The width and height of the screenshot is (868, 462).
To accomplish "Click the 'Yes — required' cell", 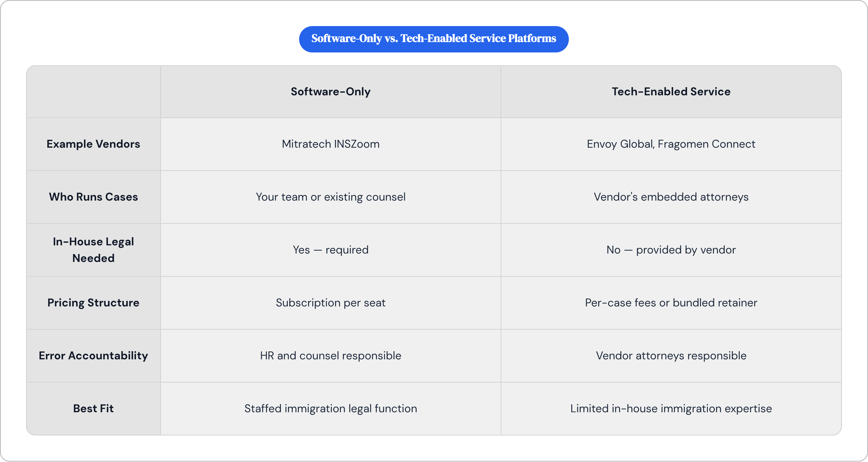I will point(331,250).
